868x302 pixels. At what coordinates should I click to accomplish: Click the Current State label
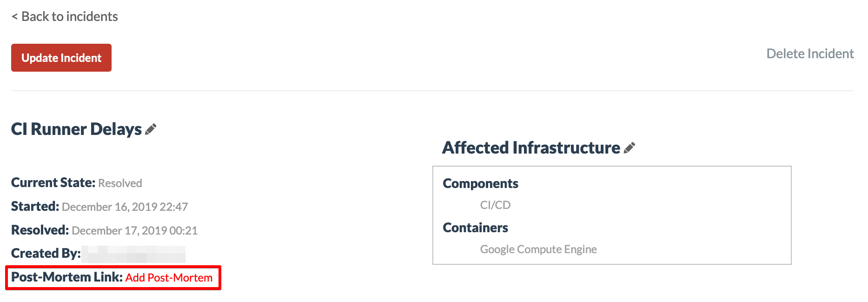(x=53, y=183)
